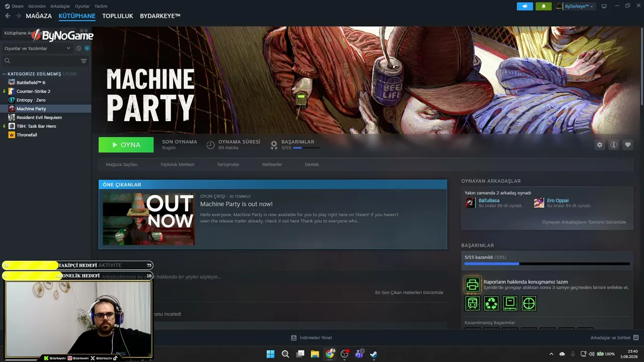Click the library search input field
Screen dimensions: 644x362
click(45, 61)
